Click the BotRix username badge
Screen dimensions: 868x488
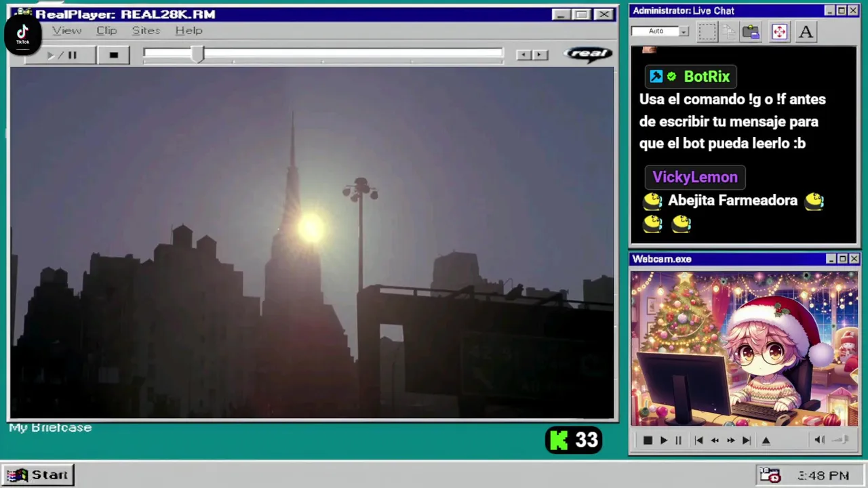[691, 77]
